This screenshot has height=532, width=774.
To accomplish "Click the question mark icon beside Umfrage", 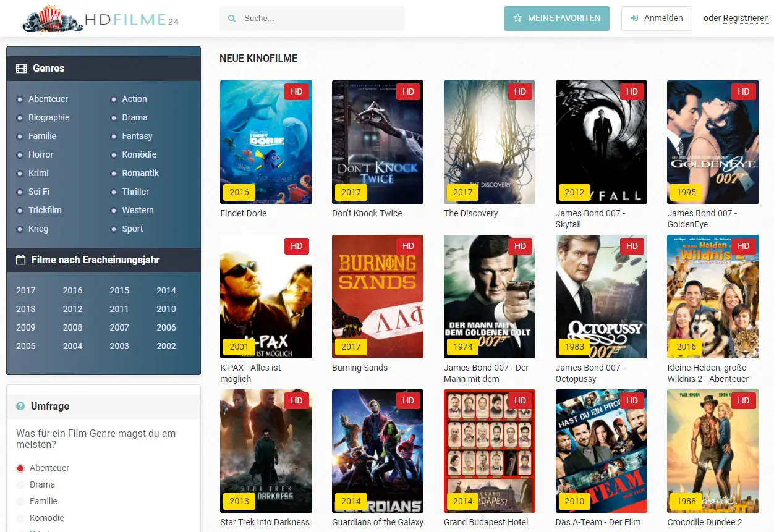I will coord(20,406).
